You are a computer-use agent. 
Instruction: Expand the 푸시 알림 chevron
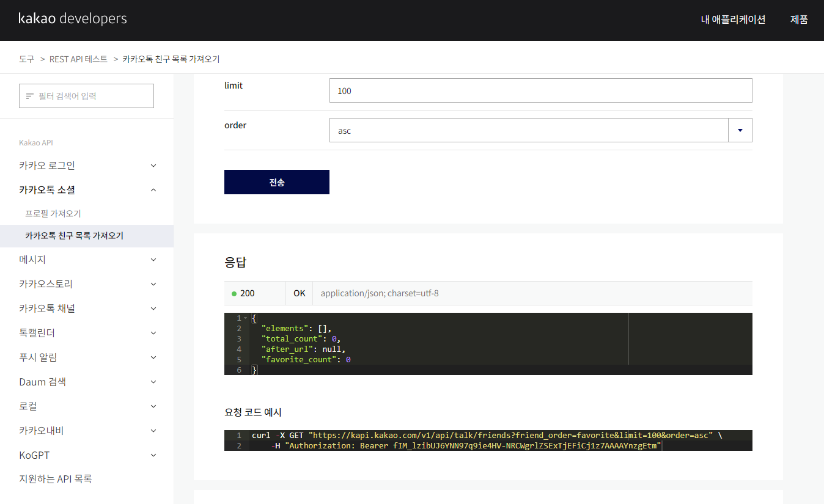(153, 357)
